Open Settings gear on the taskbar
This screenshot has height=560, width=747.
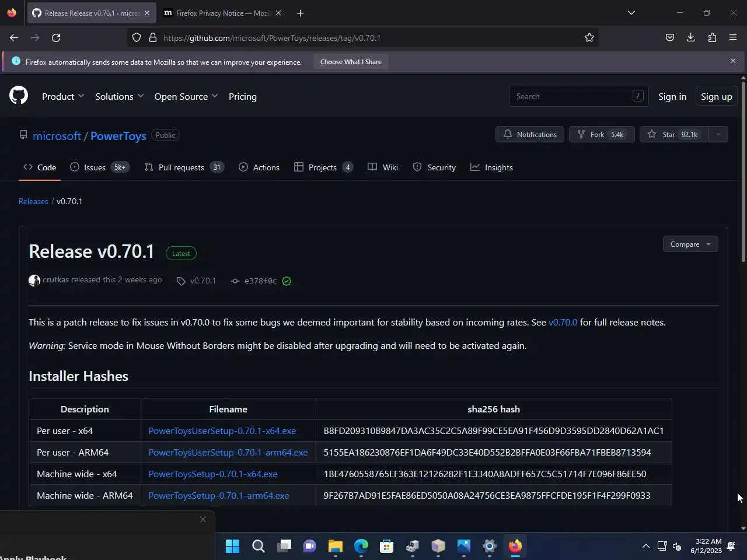pos(489,546)
